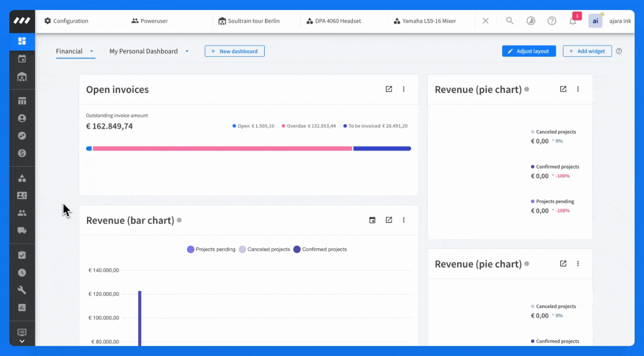Toggle Projects pending series in bar chart legend
This screenshot has height=356, width=644.
(x=211, y=249)
